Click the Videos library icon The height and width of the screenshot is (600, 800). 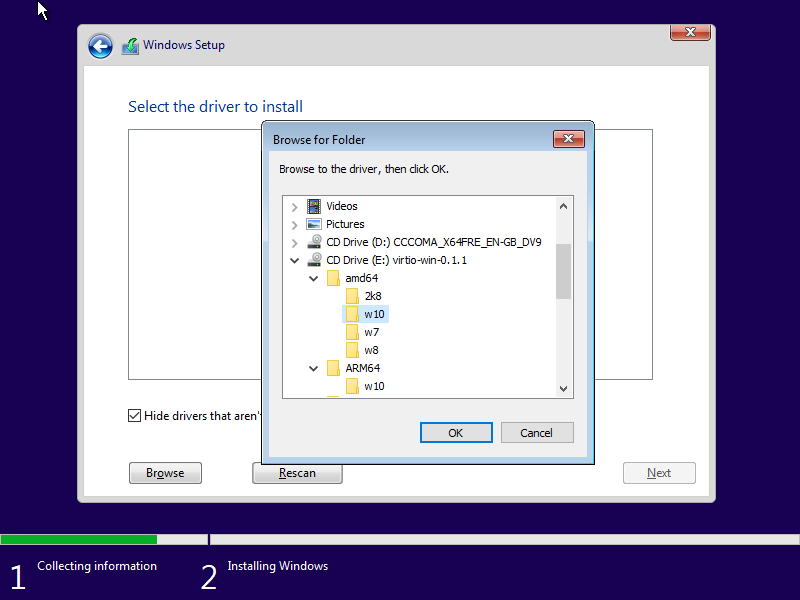pyautogui.click(x=315, y=206)
